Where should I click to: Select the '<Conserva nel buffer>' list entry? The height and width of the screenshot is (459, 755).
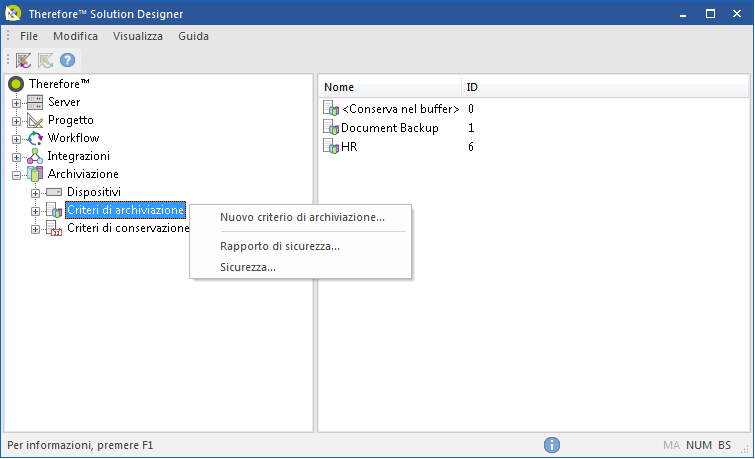pyautogui.click(x=401, y=109)
